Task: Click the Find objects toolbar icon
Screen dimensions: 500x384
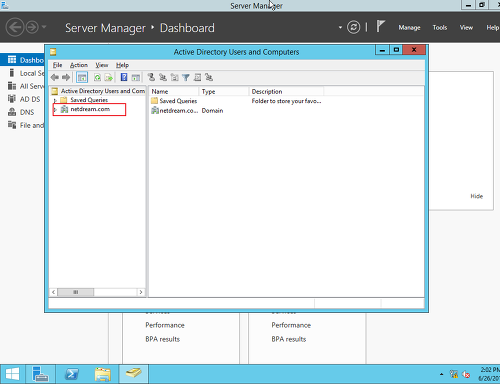Action: click(x=197, y=77)
